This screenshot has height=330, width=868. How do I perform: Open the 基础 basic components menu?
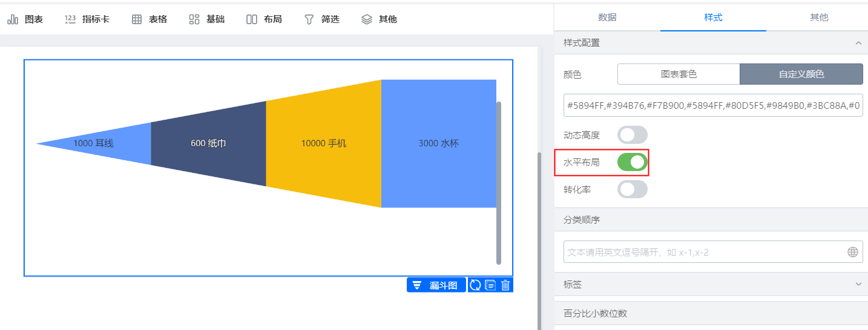pos(207,19)
